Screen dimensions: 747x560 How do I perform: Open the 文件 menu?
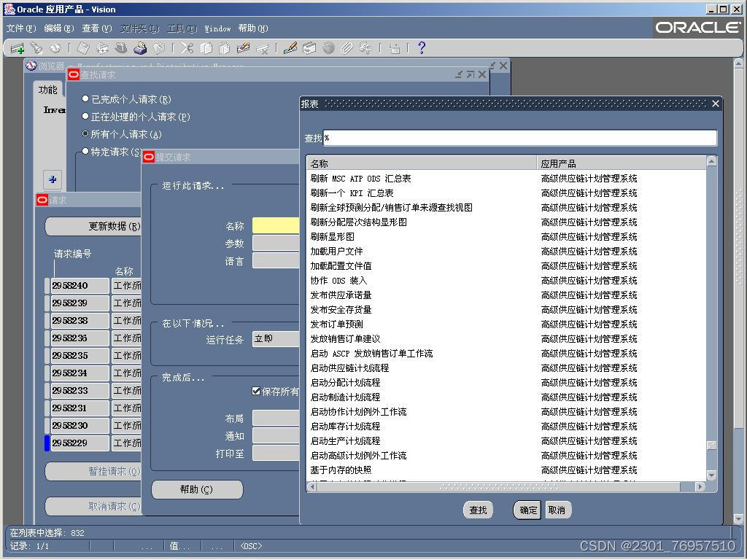click(x=21, y=28)
